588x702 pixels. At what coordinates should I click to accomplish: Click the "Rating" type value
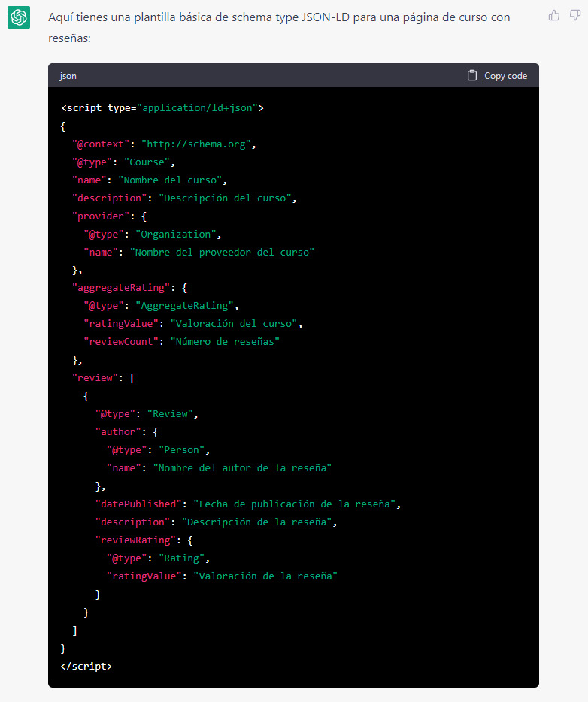[x=181, y=558]
